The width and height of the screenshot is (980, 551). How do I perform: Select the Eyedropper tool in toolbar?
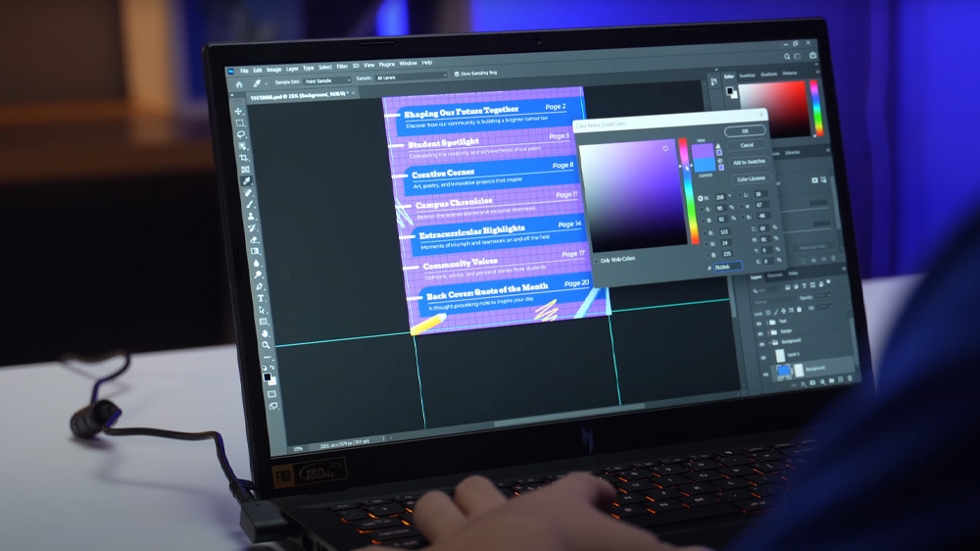point(246,181)
